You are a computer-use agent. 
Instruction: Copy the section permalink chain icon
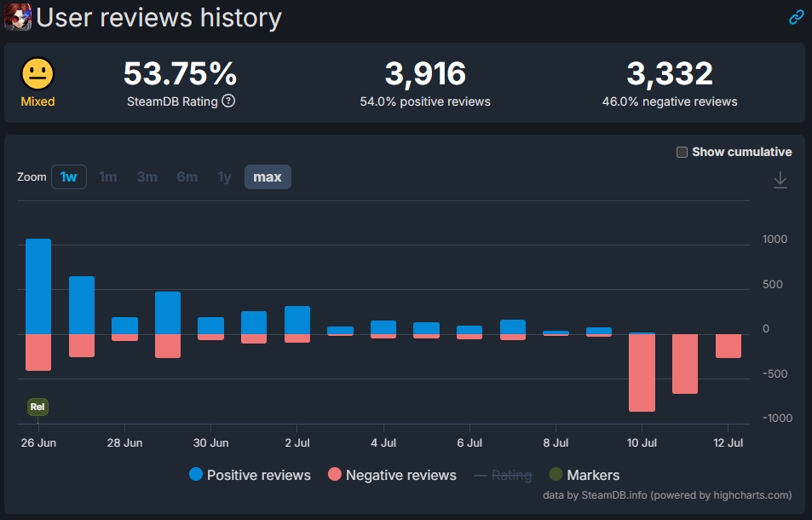[796, 17]
